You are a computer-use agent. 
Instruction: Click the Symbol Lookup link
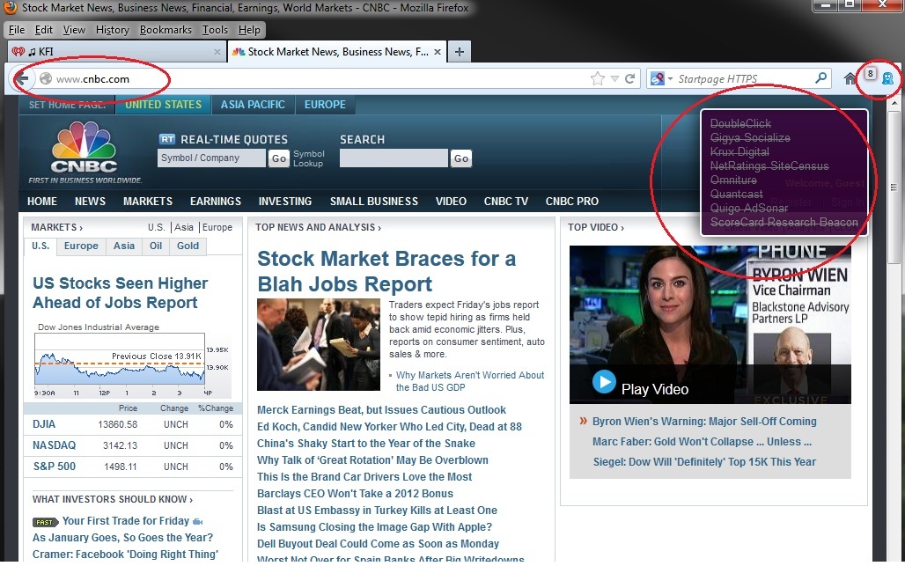click(309, 158)
